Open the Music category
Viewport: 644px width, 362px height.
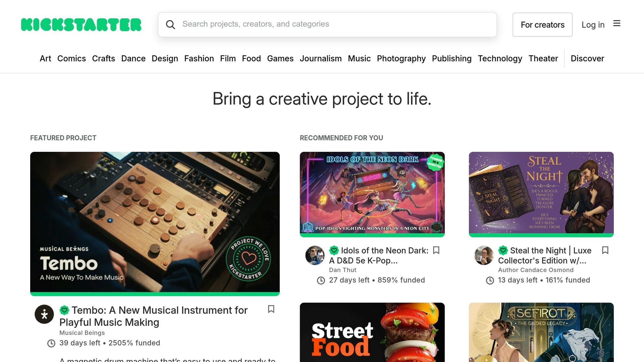point(359,58)
